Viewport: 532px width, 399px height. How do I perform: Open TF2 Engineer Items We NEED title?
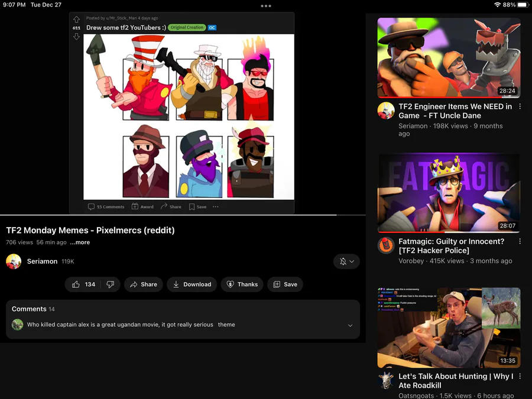coord(455,111)
